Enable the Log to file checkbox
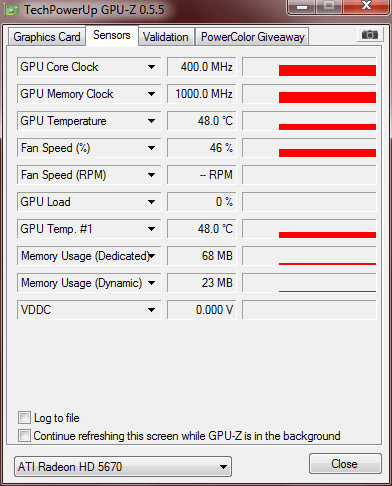Screen dimensions: 392x486 tap(24, 418)
